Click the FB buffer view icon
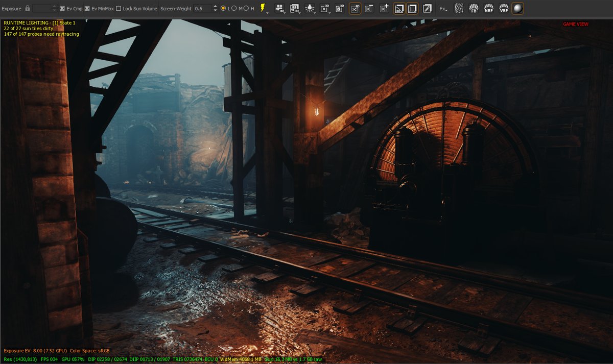The image size is (613, 364). 474,9
